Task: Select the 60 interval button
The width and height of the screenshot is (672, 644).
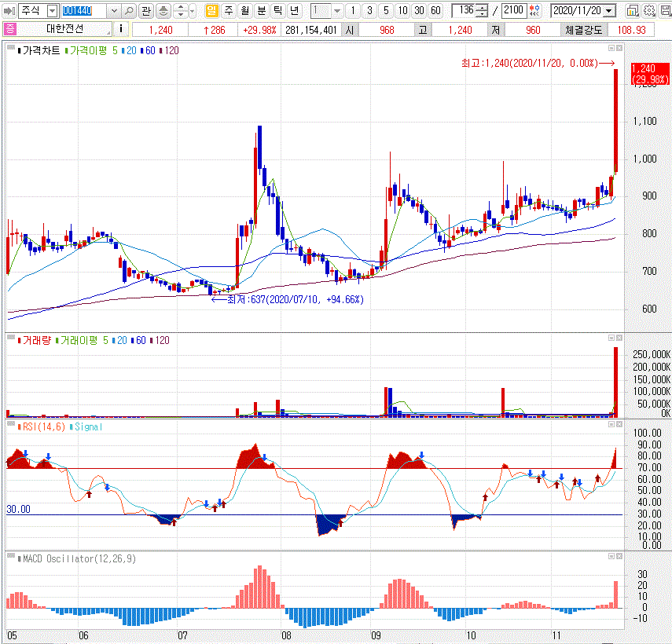Action: click(435, 11)
